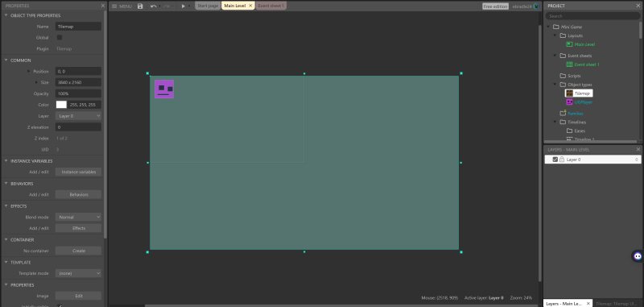Click the play preview icon

184,6
